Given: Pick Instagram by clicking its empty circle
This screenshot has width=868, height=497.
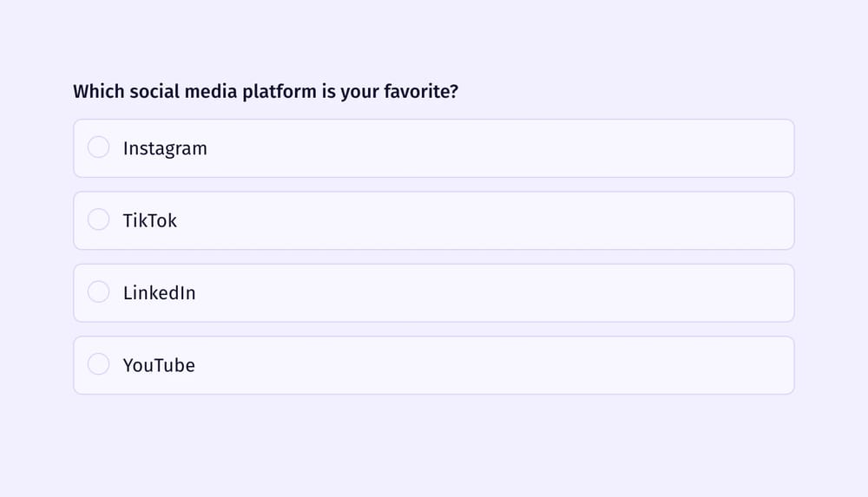Looking at the screenshot, I should [99, 147].
